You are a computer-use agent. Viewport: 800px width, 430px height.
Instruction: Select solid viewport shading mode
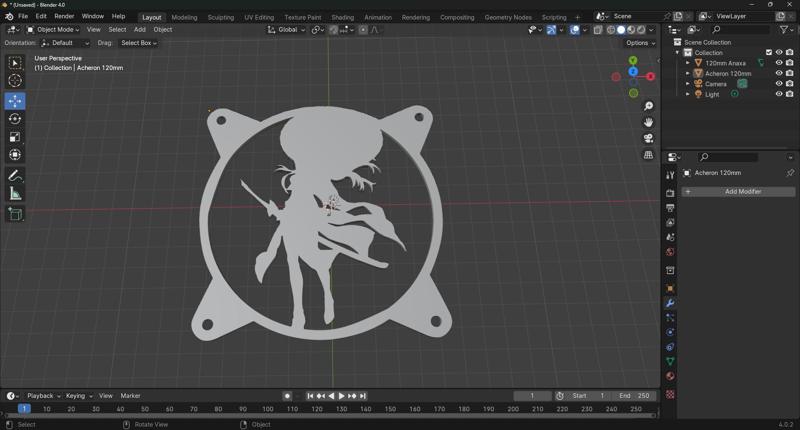[621, 30]
